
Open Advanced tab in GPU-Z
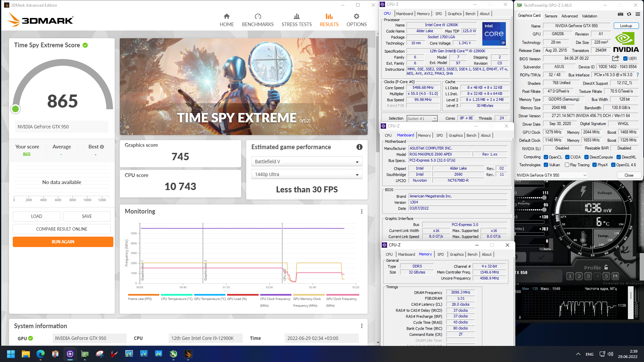(570, 16)
